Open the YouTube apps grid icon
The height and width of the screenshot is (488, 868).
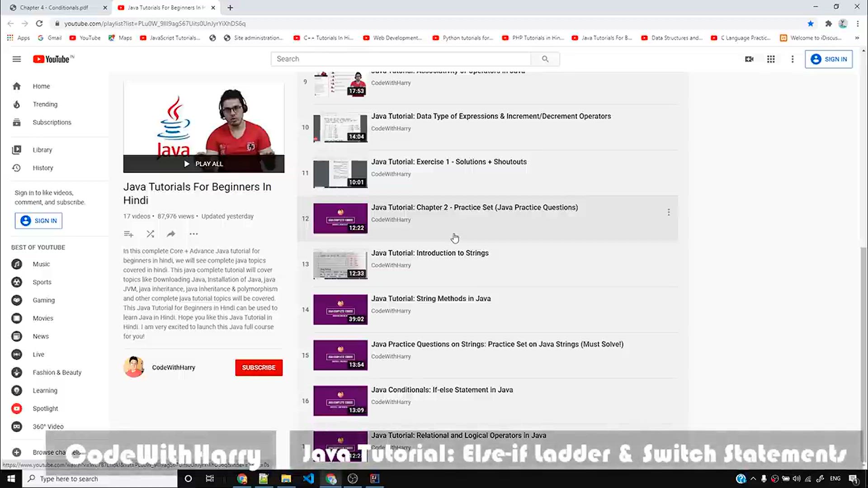771,59
